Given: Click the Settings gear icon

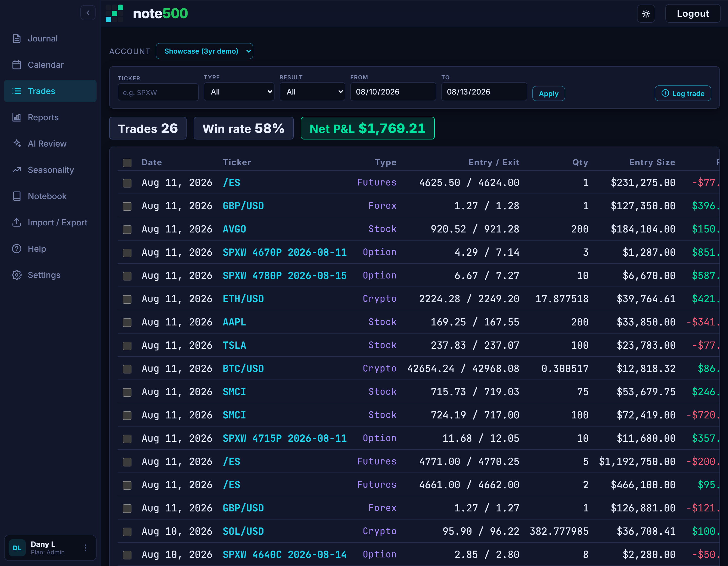Looking at the screenshot, I should 17,275.
